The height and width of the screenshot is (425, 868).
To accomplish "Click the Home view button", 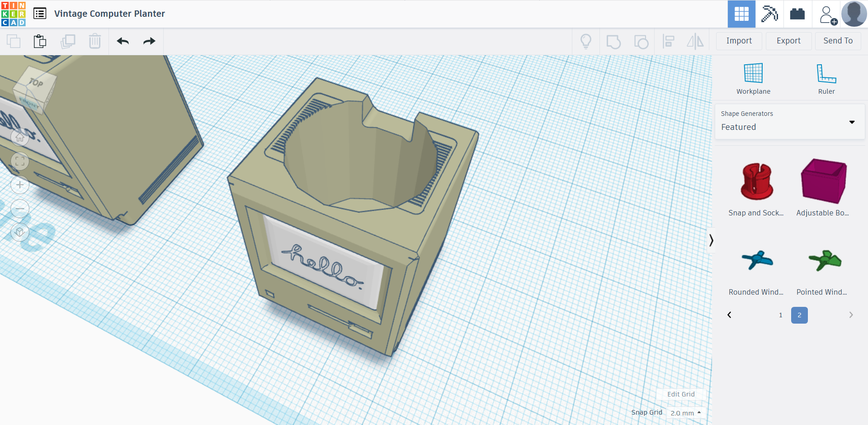I will coord(20,138).
